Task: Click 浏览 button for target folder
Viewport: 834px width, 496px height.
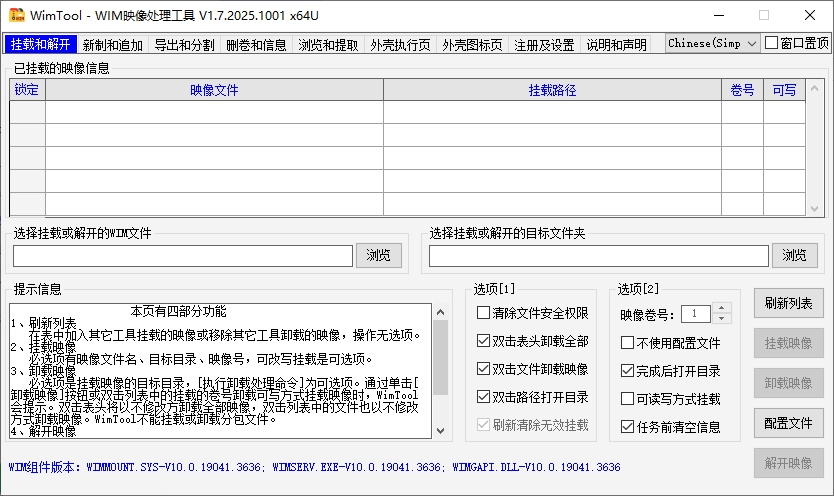Action: pos(794,256)
